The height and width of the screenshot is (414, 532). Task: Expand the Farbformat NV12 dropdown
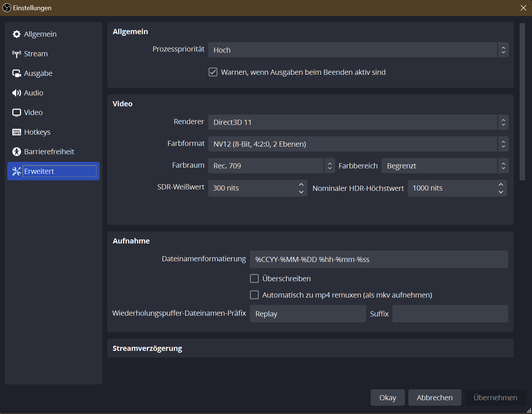pos(358,144)
